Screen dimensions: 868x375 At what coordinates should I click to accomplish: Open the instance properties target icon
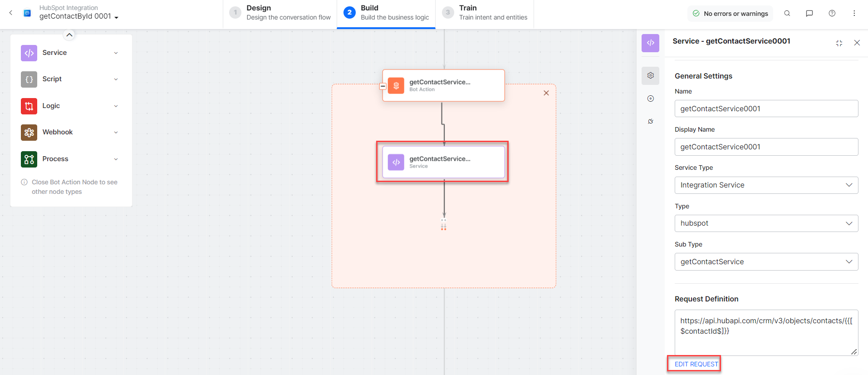pyautogui.click(x=650, y=99)
